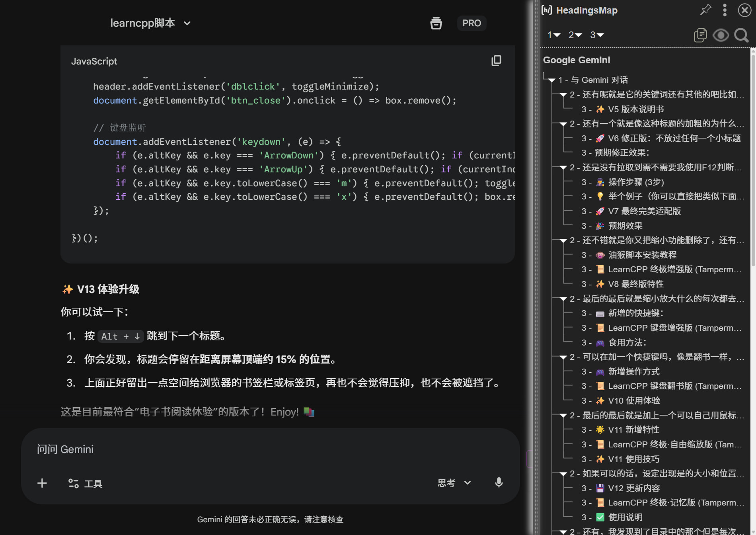Click the microphone voice input icon

click(x=499, y=483)
